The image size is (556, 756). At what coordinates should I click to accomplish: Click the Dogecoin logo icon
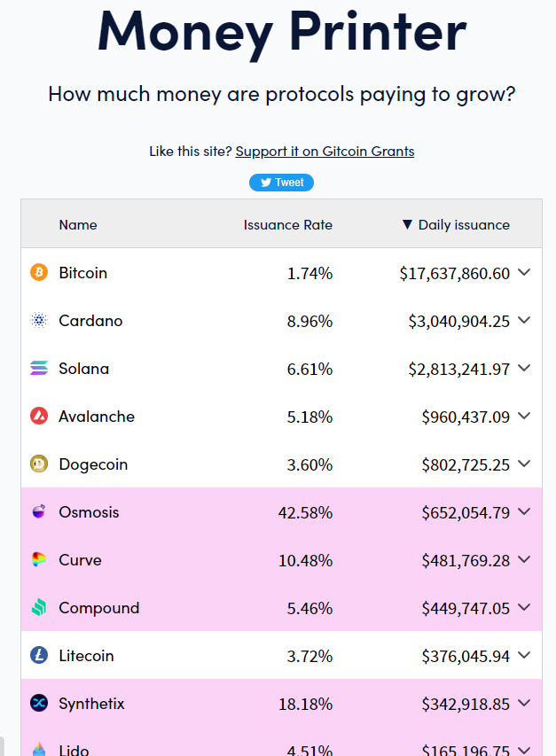tap(37, 464)
